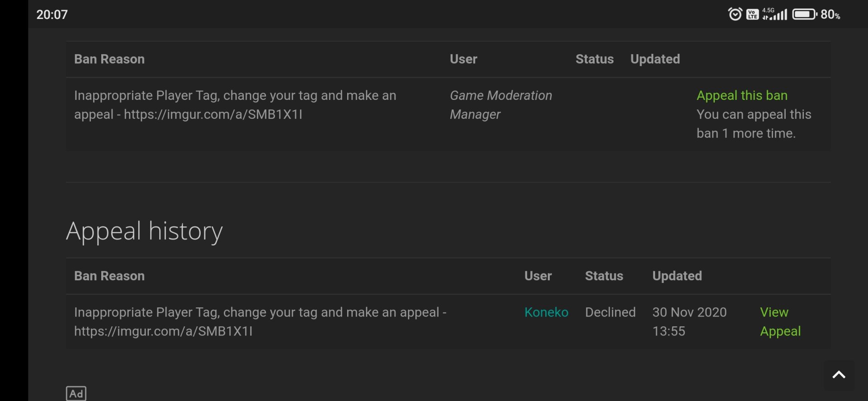Tap the alarm clock status icon
868x401 pixels.
pyautogui.click(x=735, y=14)
